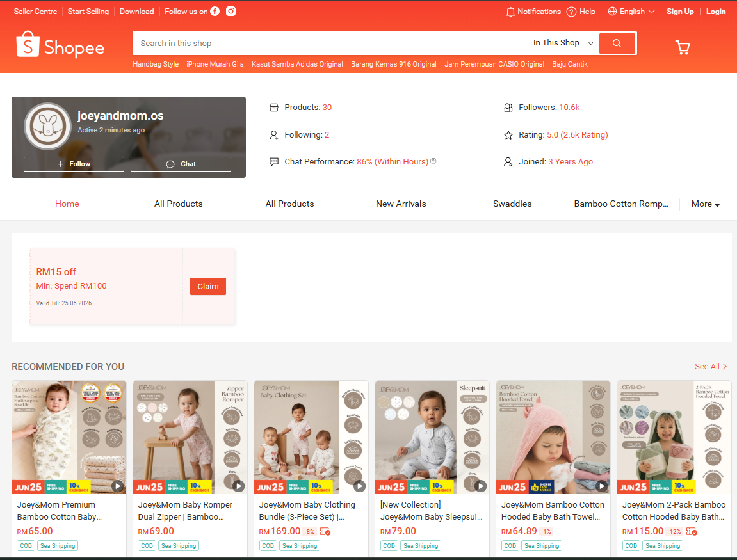Click the Search in this shop field
The width and height of the screenshot is (737, 560).
pos(328,44)
